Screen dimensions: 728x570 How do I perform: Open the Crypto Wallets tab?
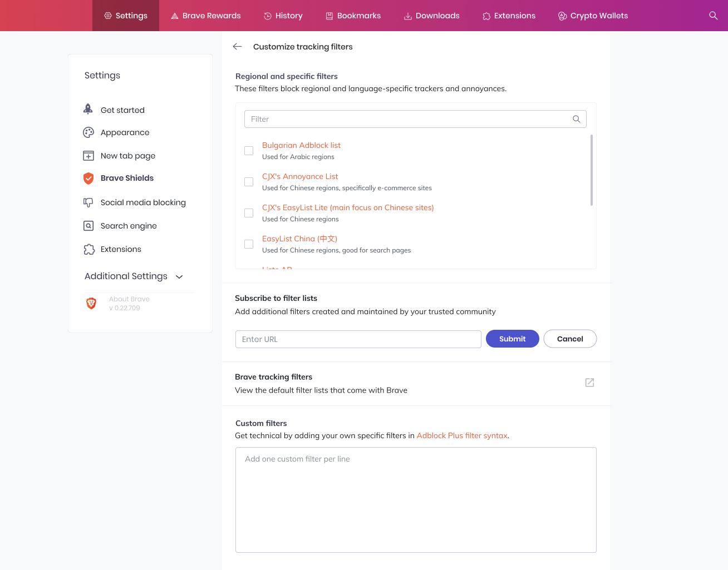[x=593, y=16]
